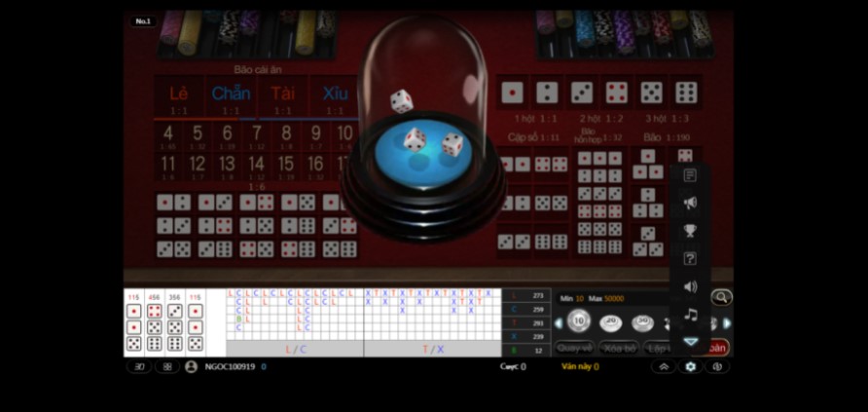The width and height of the screenshot is (868, 412).
Task: Open the magnifier search icon
Action: (x=721, y=297)
